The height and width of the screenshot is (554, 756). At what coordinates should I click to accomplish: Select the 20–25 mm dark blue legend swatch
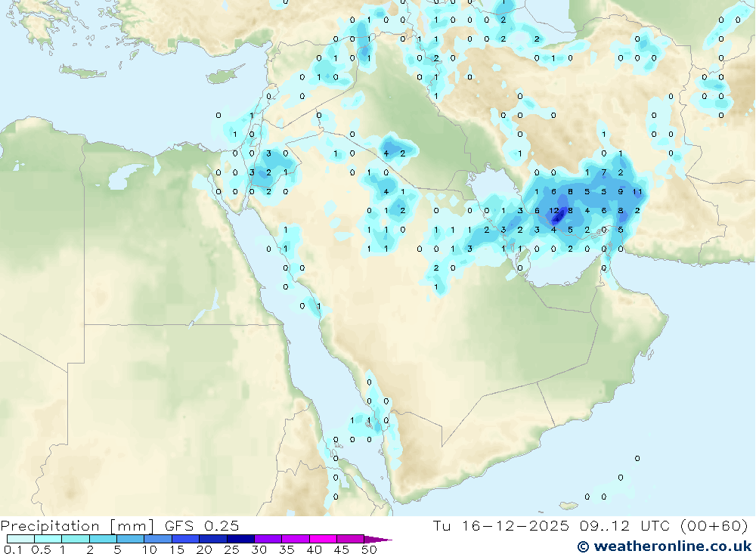(213, 539)
